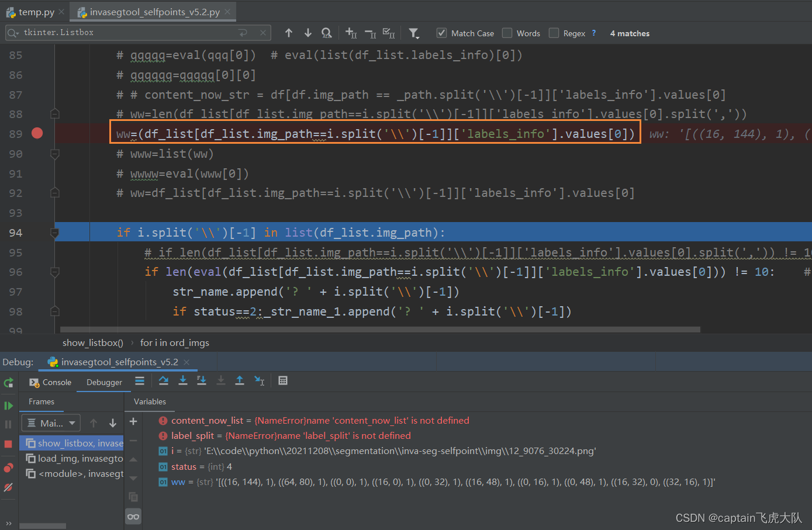This screenshot has height=530, width=812.
Task: Open search filter options via funnel icon
Action: (x=414, y=33)
